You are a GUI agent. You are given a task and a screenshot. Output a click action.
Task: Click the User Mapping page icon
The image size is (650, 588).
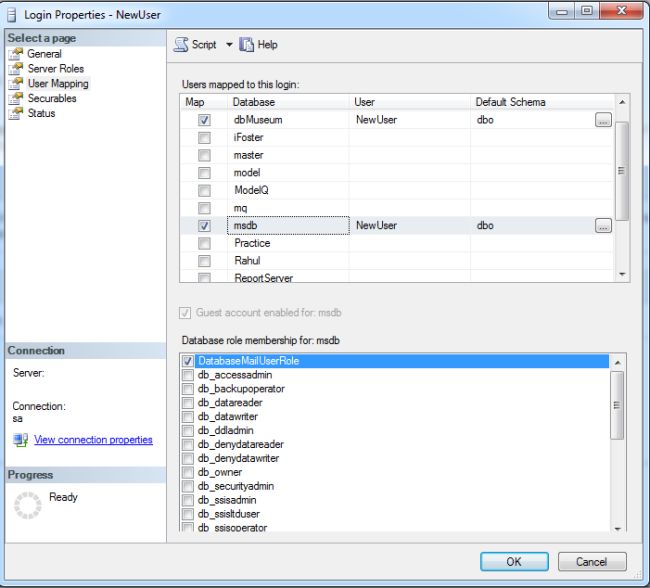16,83
